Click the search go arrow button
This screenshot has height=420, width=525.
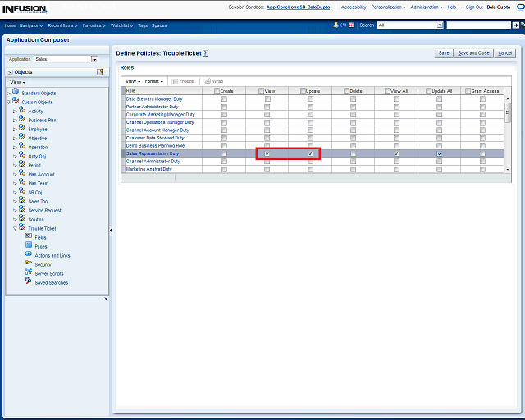coord(516,25)
